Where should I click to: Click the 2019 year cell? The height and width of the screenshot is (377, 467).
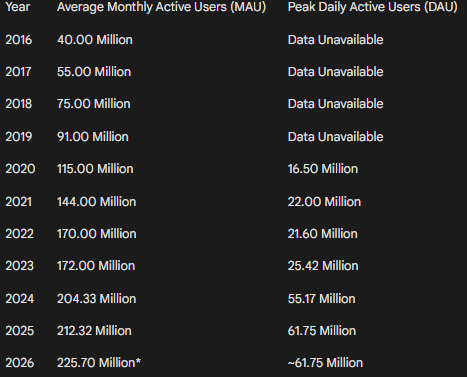(x=19, y=137)
